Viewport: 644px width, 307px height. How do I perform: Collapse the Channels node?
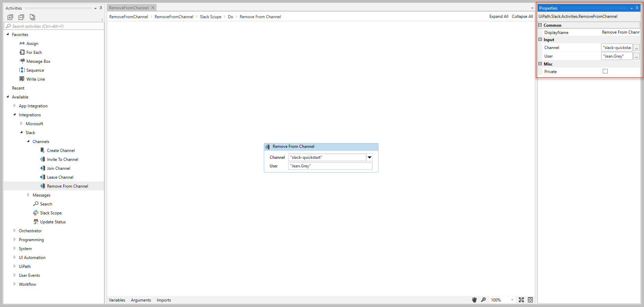pyautogui.click(x=28, y=141)
